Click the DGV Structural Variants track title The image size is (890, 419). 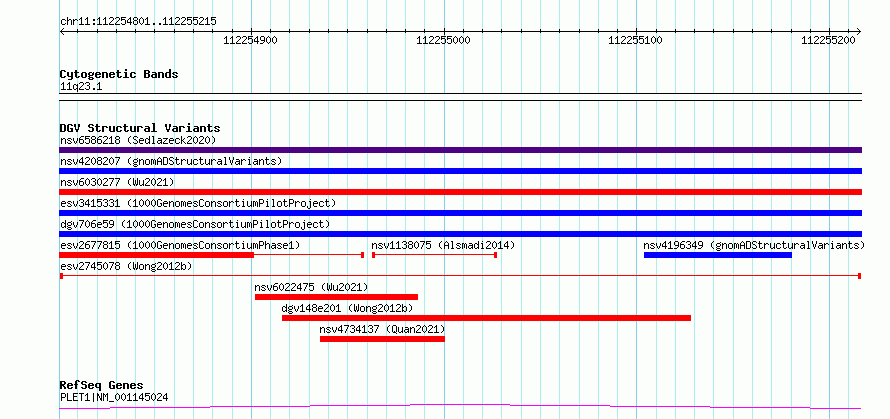(140, 128)
